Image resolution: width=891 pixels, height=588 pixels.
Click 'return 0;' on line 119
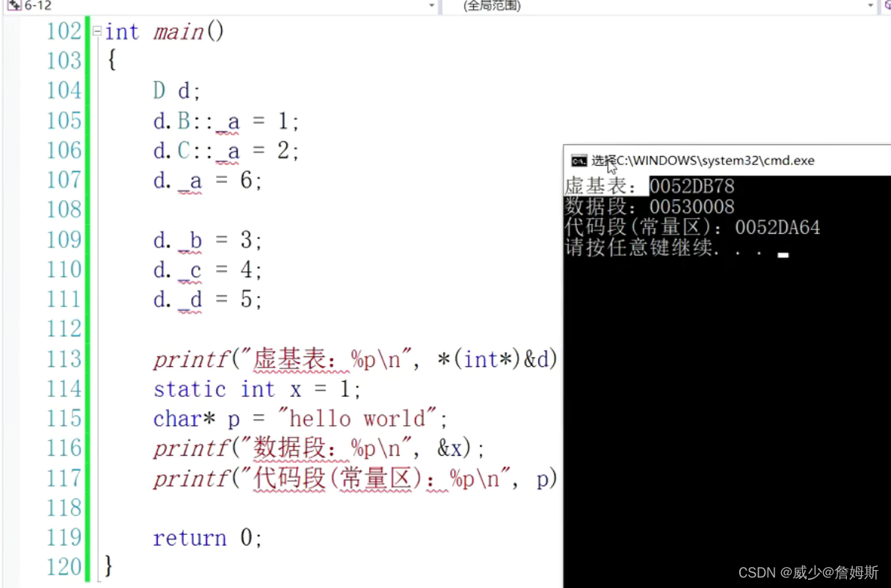[207, 538]
